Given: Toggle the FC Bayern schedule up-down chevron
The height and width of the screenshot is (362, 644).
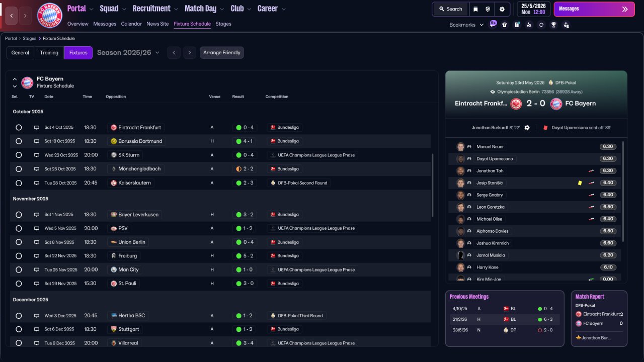Looking at the screenshot, I should point(15,82).
